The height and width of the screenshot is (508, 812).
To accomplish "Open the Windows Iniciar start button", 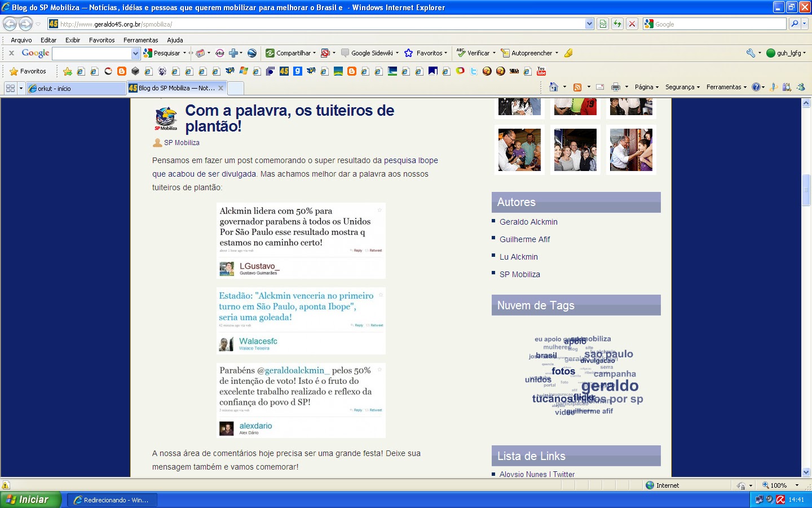I will tap(30, 500).
